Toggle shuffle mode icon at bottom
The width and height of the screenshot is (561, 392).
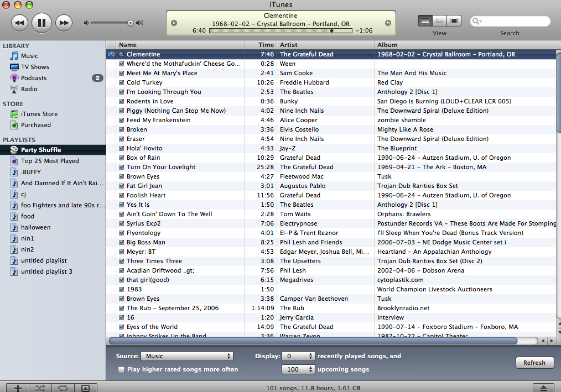40,388
